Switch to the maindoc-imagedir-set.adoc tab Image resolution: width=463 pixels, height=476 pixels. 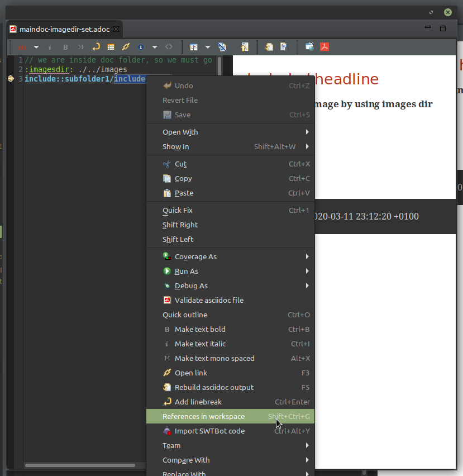coord(61,29)
